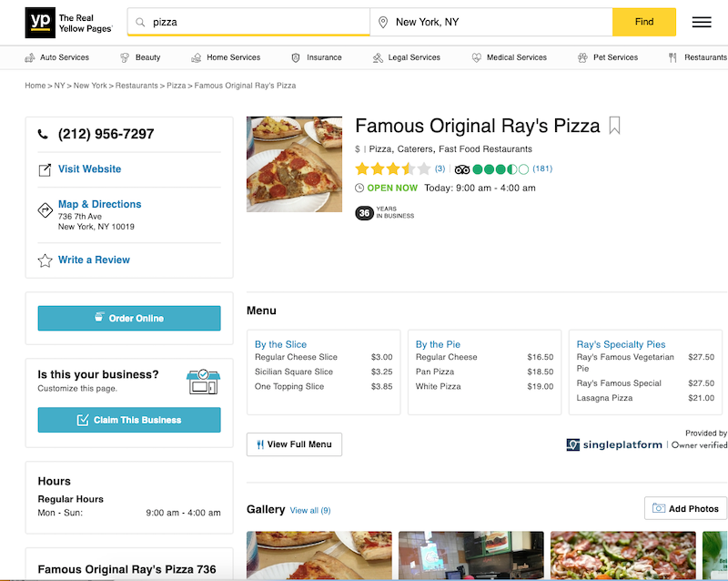Open the gallery vegetable pizza photo

click(623, 556)
